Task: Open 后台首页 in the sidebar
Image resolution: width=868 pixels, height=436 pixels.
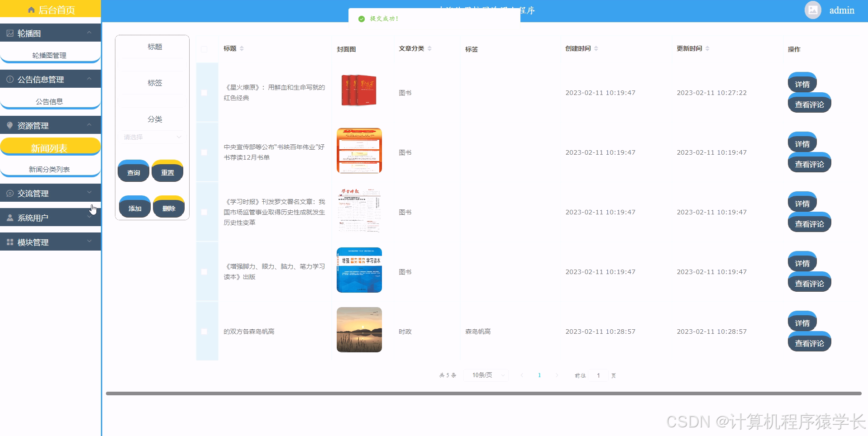Action: tap(50, 9)
